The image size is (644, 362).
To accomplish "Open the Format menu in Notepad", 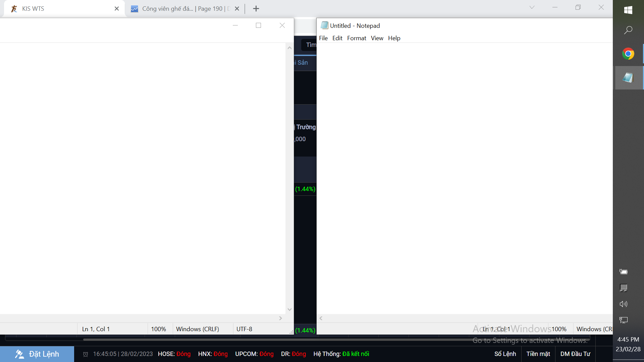I will pyautogui.click(x=357, y=38).
